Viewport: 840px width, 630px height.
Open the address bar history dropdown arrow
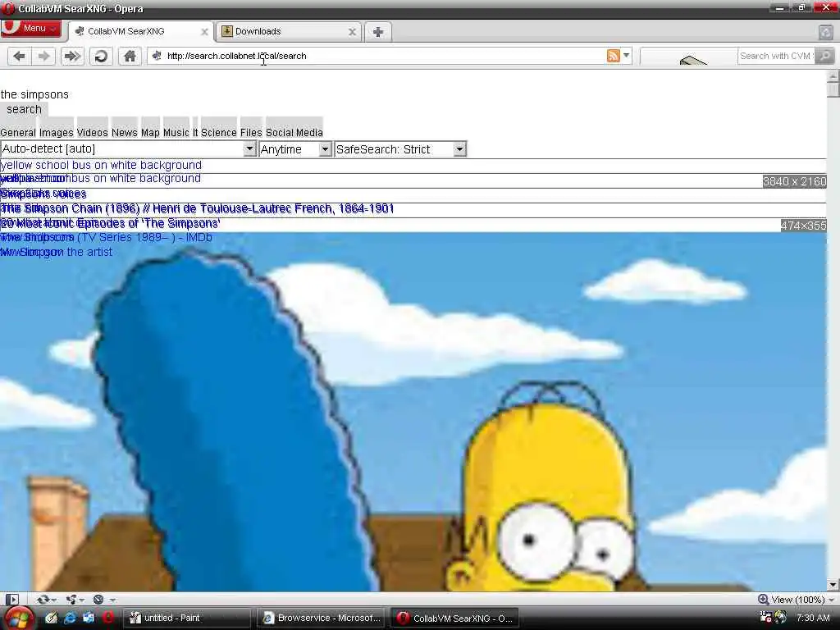tap(626, 56)
